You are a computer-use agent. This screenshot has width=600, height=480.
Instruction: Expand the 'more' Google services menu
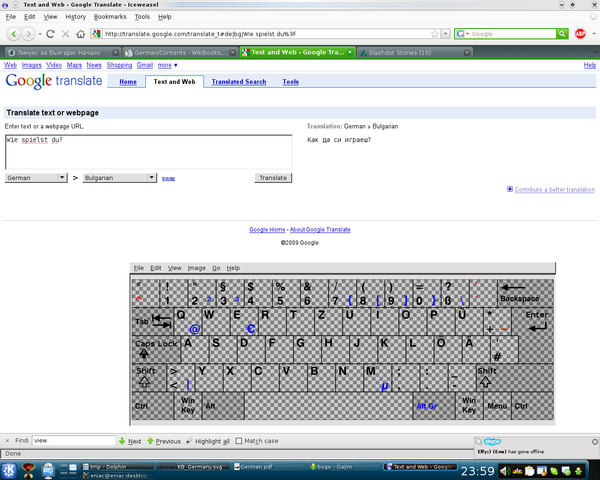168,65
